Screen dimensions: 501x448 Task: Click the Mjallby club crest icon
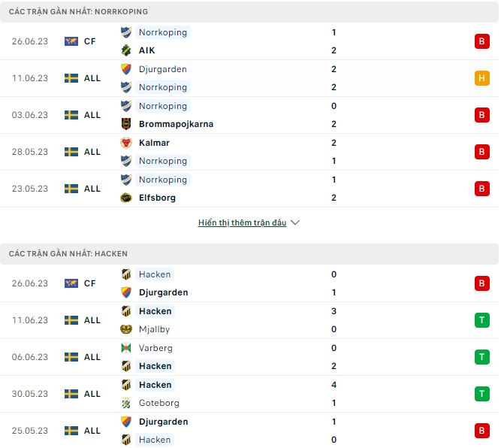pos(125,329)
